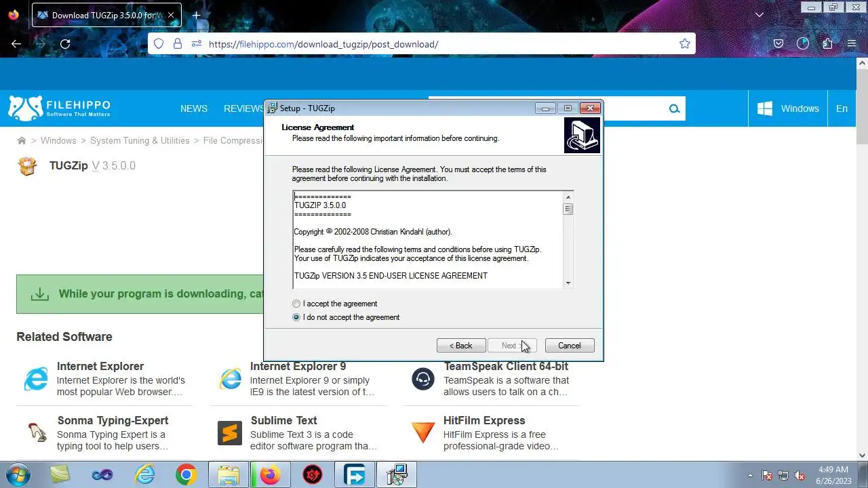Click the TUGZip box icon
The height and width of the screenshot is (488, 868).
28,166
